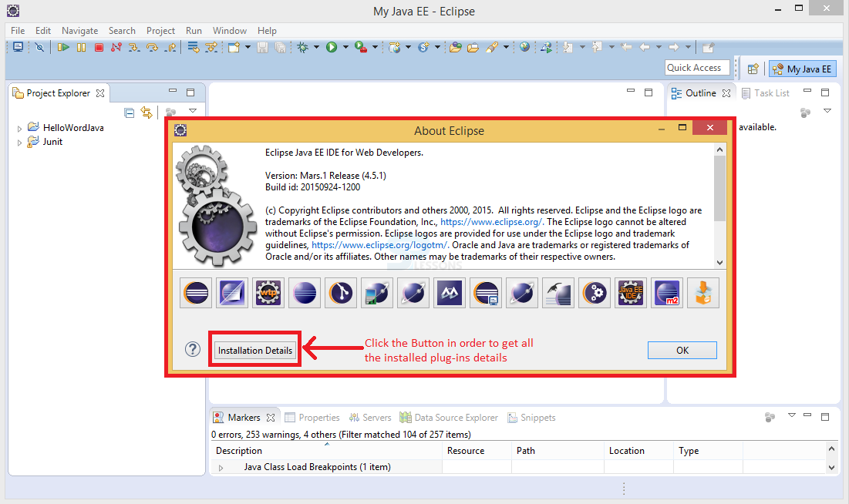Toggle Link with Editor in Project Explorer
The image size is (849, 504).
147,112
